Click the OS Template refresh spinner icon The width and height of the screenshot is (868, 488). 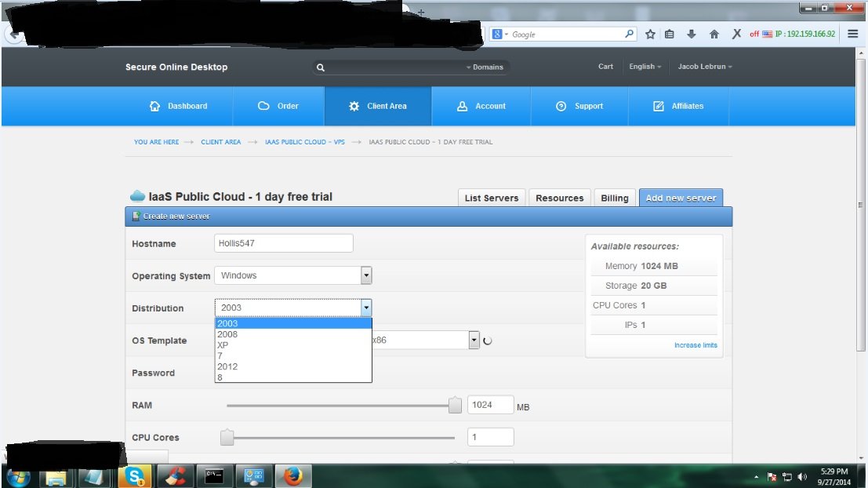487,341
